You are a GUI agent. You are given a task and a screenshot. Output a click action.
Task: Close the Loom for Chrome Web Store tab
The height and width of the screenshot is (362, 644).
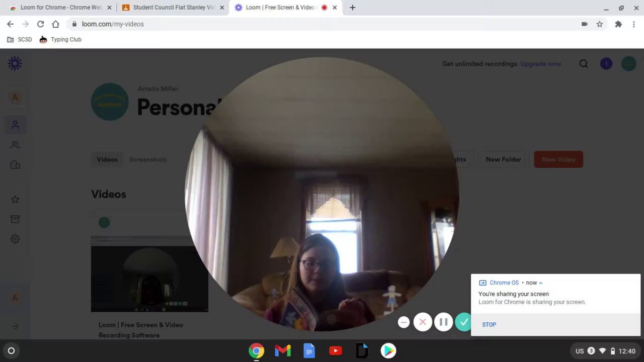pos(109,8)
